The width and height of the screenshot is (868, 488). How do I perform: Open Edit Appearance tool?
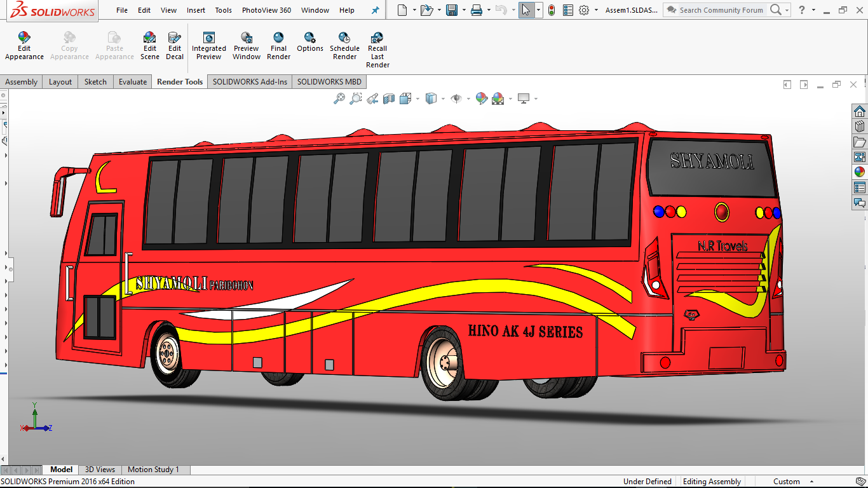[x=24, y=46]
